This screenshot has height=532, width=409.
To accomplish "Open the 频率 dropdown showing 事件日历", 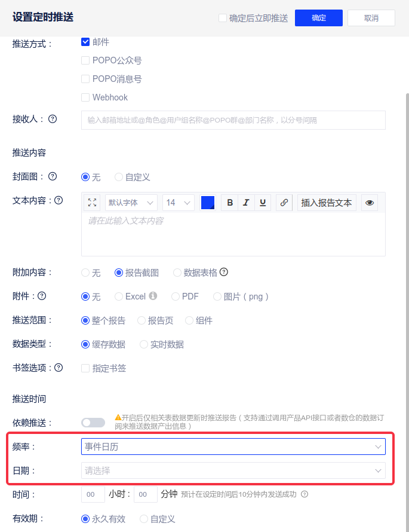I will pyautogui.click(x=233, y=447).
